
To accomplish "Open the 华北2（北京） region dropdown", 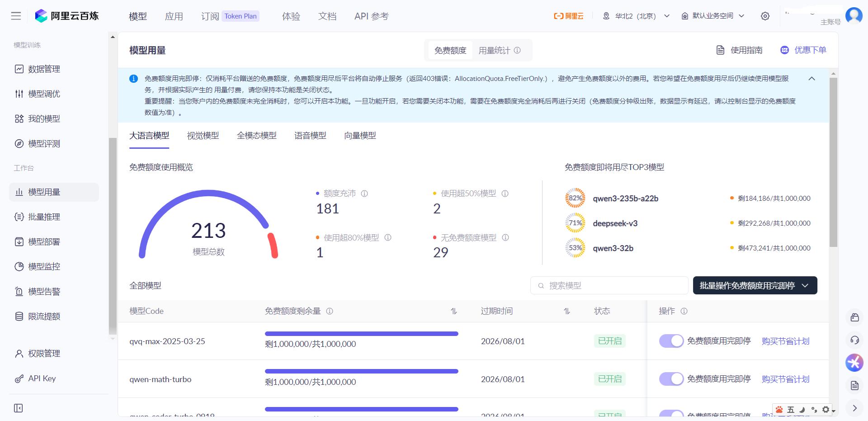I will pos(636,16).
